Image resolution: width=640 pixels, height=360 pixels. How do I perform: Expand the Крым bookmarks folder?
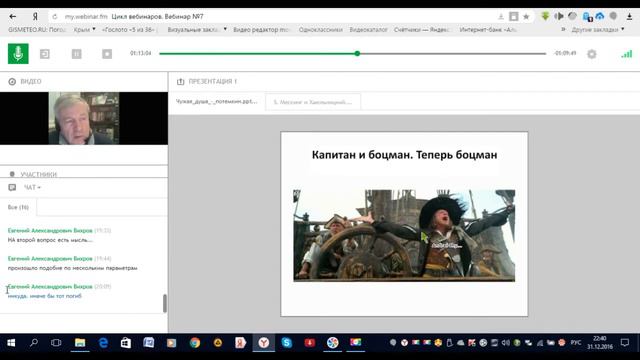pyautogui.click(x=84, y=30)
